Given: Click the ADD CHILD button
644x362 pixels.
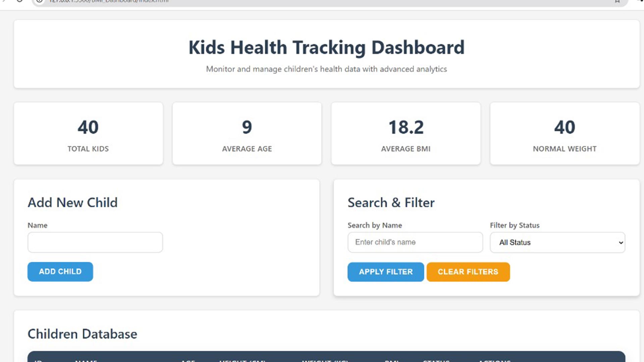Looking at the screenshot, I should pyautogui.click(x=60, y=271).
